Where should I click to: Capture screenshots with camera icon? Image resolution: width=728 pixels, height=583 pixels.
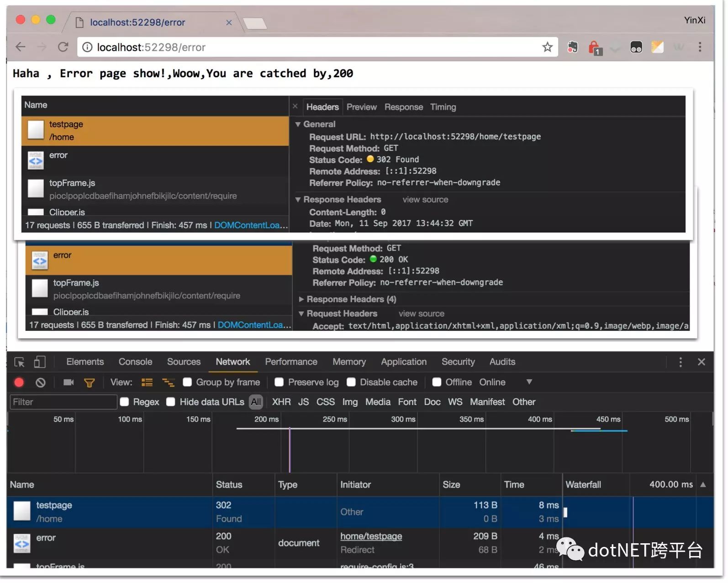(69, 382)
